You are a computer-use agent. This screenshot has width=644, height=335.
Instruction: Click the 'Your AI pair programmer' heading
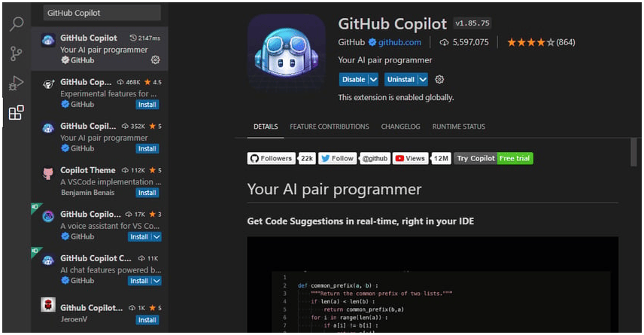click(x=334, y=190)
